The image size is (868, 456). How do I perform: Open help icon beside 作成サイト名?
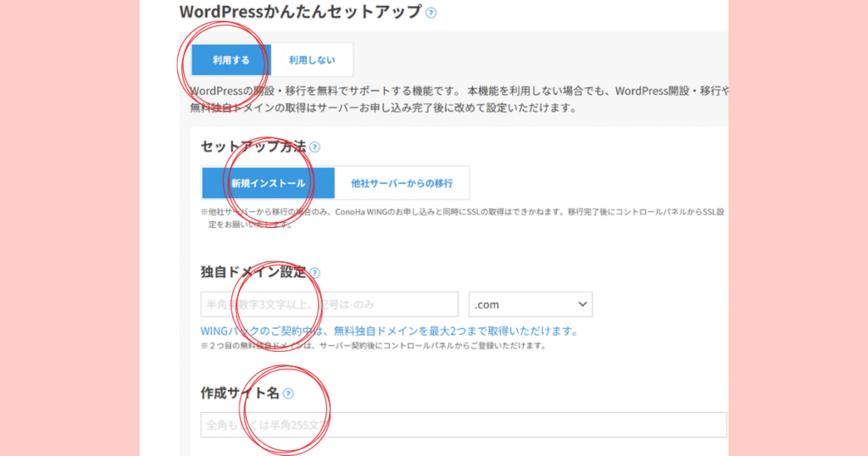tap(288, 394)
